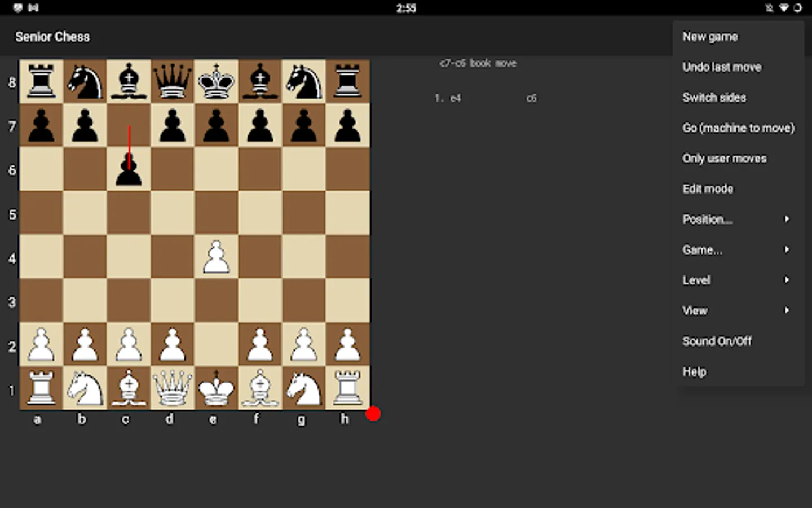Click the black rook on h8
The width and height of the screenshot is (812, 508).
[x=348, y=82]
